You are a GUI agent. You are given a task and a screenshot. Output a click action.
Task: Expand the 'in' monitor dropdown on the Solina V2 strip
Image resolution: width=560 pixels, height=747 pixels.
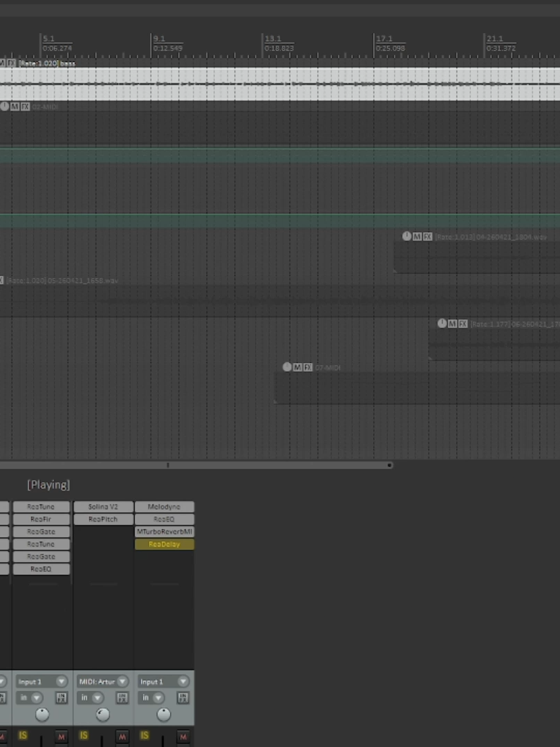(x=91, y=698)
